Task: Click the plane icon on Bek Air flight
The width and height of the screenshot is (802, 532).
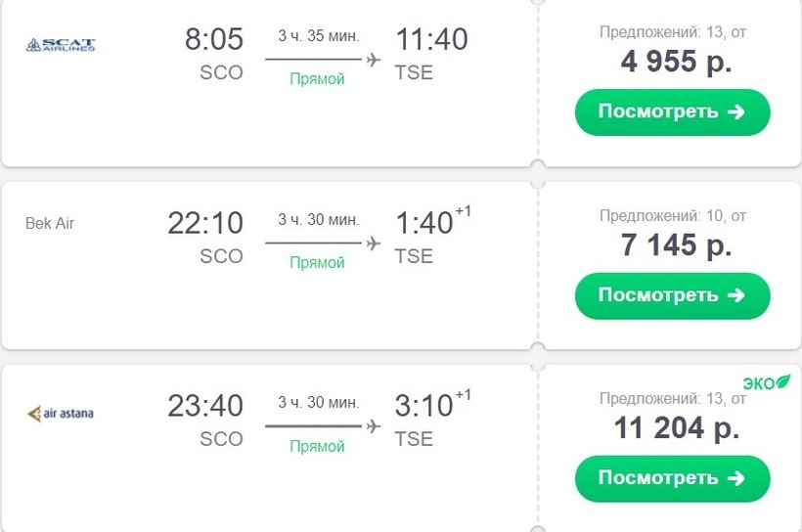Action: pyautogui.click(x=373, y=243)
